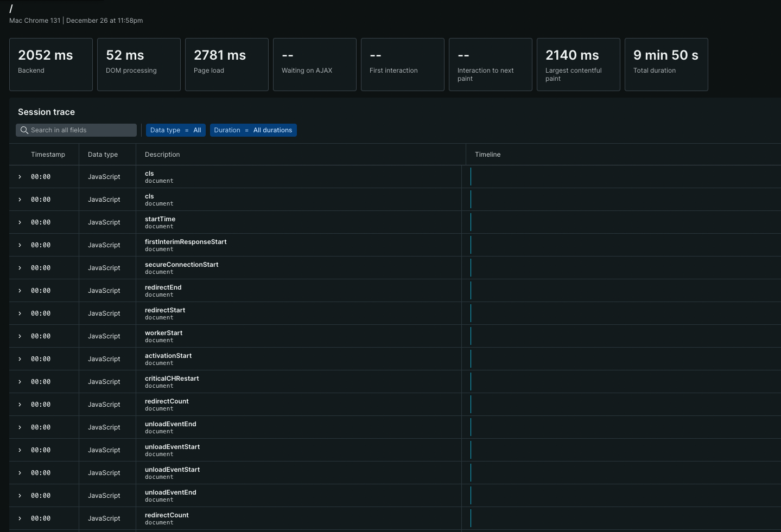Viewport: 781px width, 532px height.
Task: Expand the workerStart row
Action: coord(20,336)
